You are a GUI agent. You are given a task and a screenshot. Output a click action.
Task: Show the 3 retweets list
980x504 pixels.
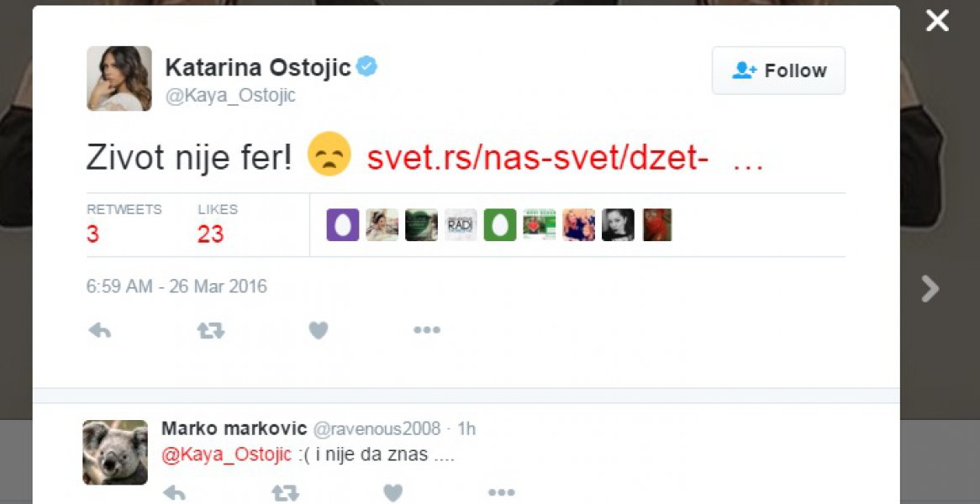click(x=93, y=234)
